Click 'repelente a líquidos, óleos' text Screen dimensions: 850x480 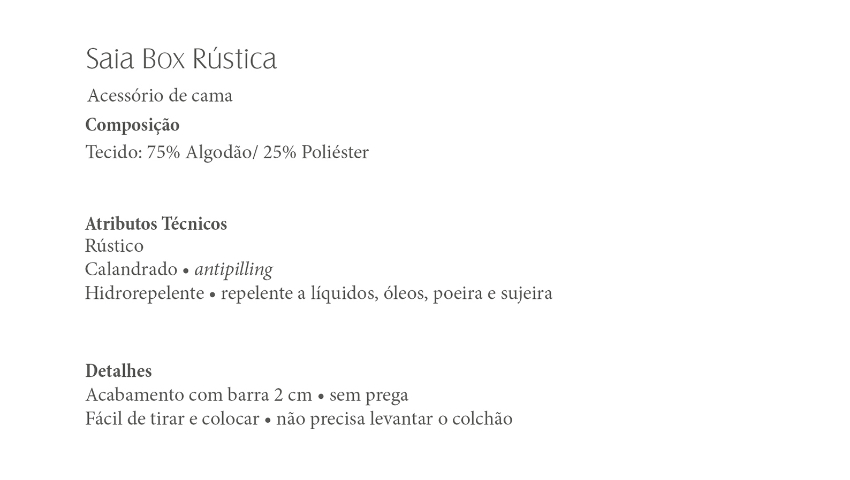point(324,293)
